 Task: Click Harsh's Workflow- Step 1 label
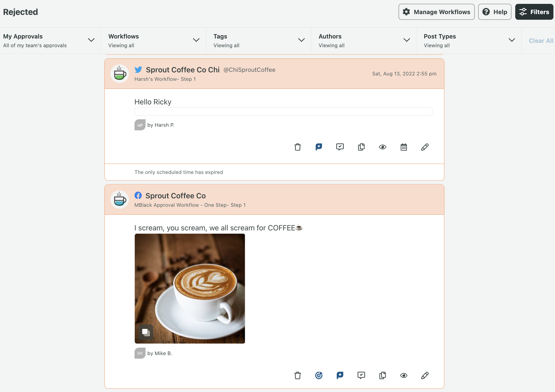coord(165,79)
